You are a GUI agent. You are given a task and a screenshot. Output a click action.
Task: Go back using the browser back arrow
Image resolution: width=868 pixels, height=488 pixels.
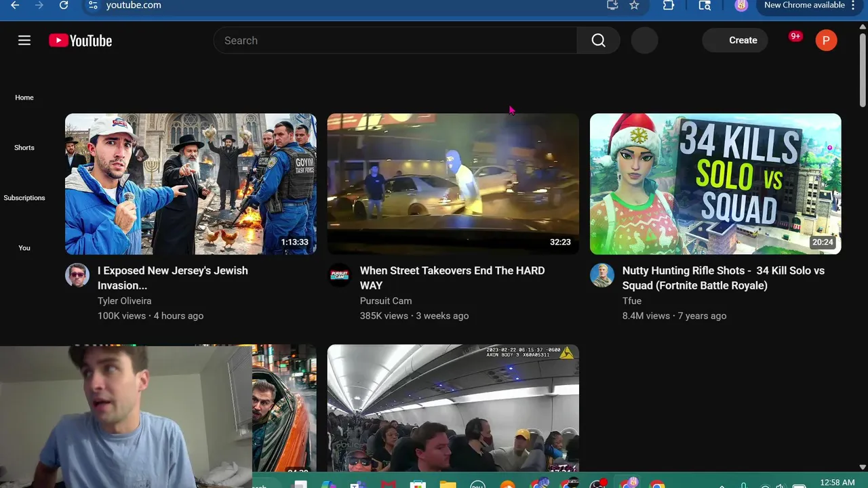tap(15, 5)
